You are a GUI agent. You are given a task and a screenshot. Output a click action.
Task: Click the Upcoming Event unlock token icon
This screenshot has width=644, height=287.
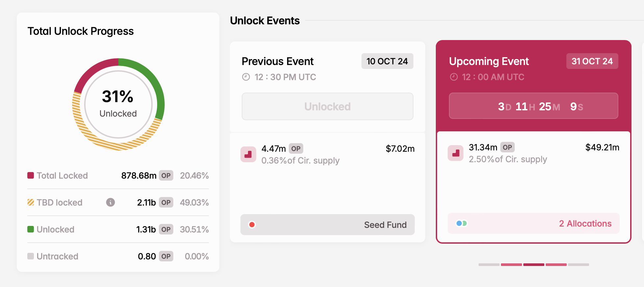pos(456,153)
